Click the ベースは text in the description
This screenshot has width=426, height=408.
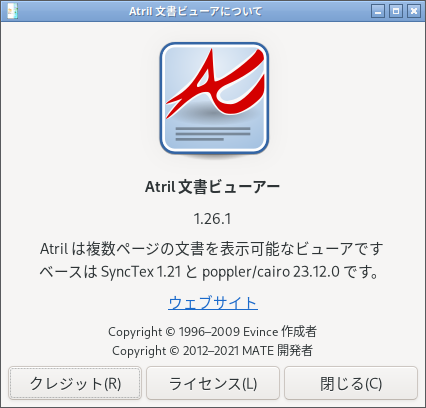68,272
